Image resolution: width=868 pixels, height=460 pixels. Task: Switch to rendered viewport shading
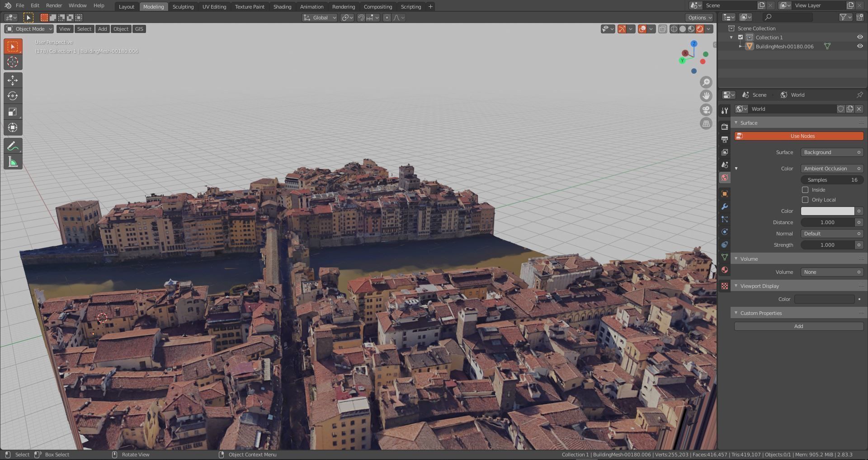pos(700,29)
